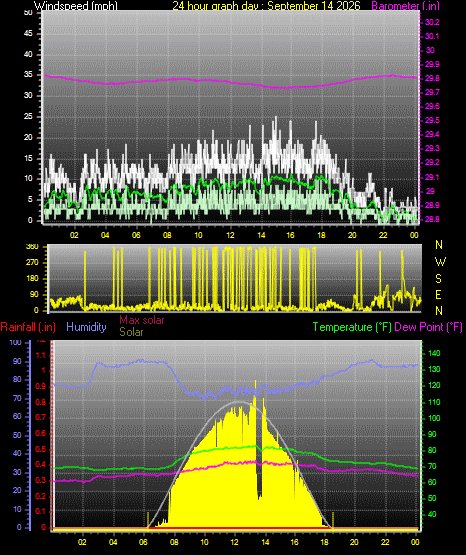Click the 25 windspeed scale value
The height and width of the screenshot is (555, 466).
point(28,116)
